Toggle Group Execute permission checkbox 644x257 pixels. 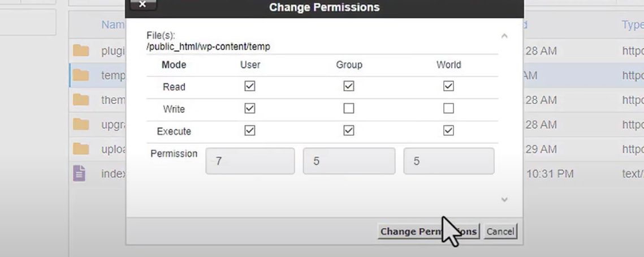point(349,131)
